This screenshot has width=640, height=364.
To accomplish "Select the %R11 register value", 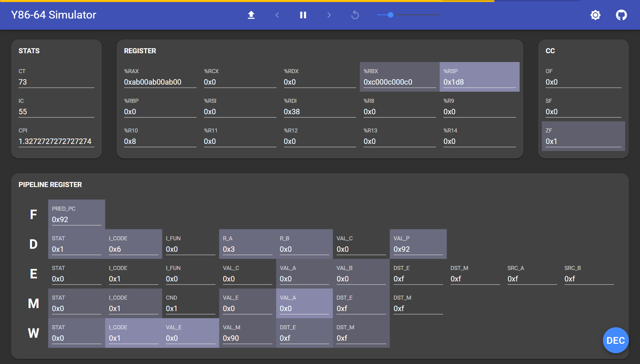I will pos(240,142).
